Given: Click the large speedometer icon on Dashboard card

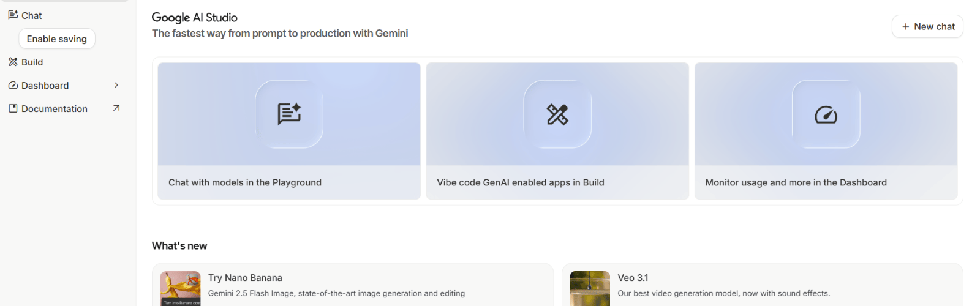Looking at the screenshot, I should [826, 114].
